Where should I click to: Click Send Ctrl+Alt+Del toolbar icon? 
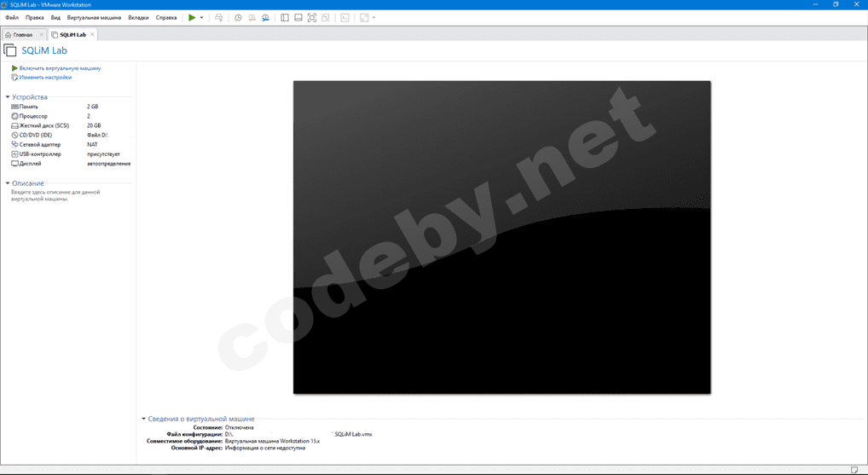coord(218,18)
